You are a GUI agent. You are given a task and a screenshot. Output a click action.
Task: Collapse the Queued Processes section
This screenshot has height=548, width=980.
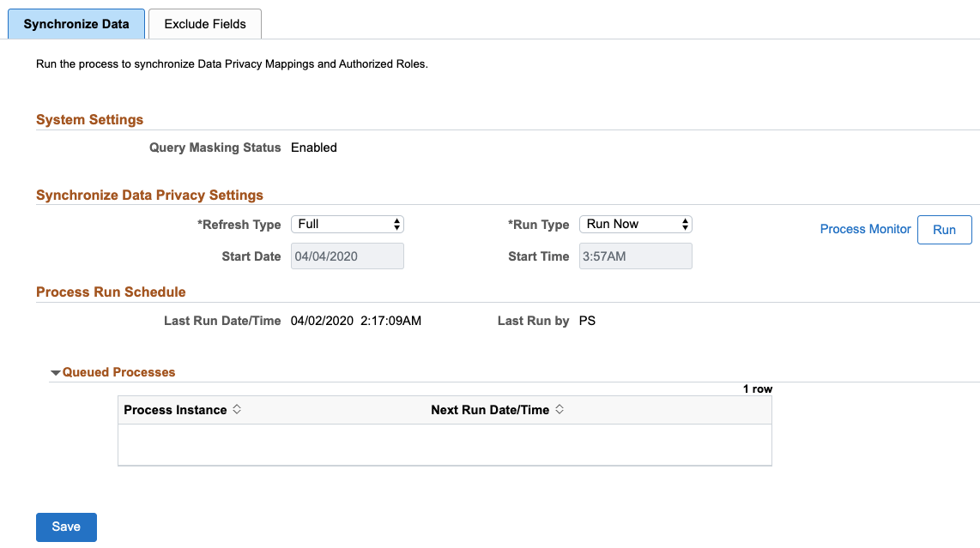56,373
